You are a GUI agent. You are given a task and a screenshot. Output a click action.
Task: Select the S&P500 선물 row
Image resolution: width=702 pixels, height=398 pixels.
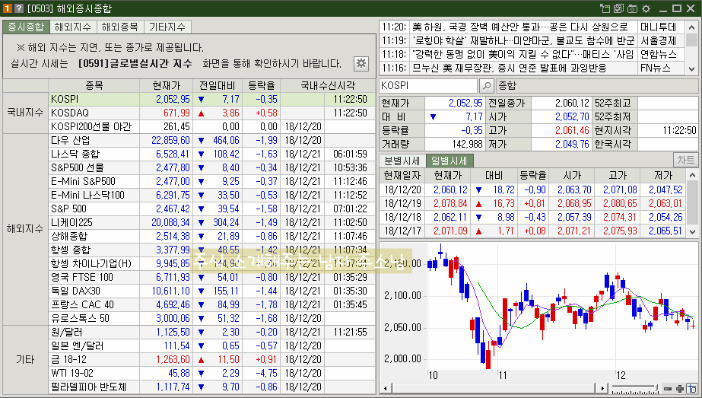212,167
